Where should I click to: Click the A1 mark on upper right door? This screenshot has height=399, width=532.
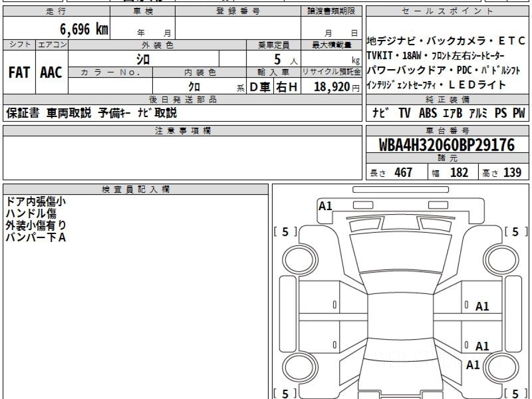(482, 306)
